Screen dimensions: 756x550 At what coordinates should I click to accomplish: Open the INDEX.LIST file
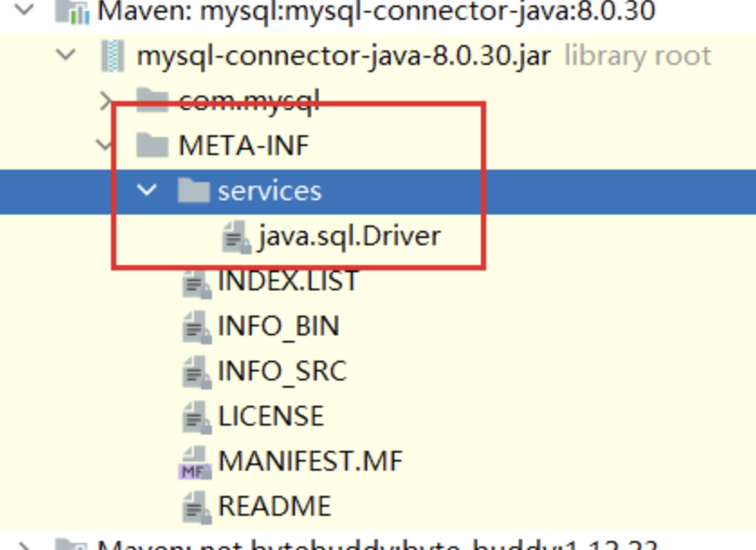tap(289, 281)
